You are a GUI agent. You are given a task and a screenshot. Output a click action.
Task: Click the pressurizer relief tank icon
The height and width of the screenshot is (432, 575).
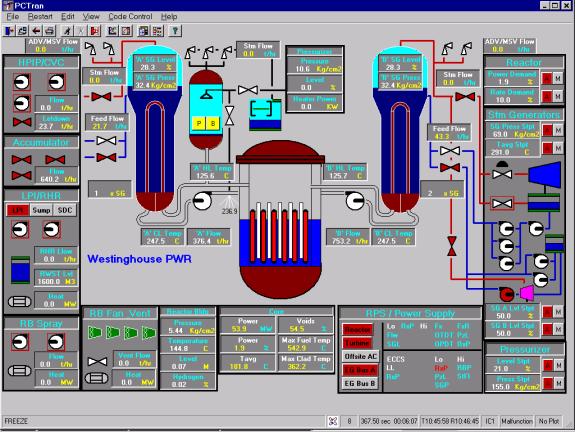click(265, 114)
